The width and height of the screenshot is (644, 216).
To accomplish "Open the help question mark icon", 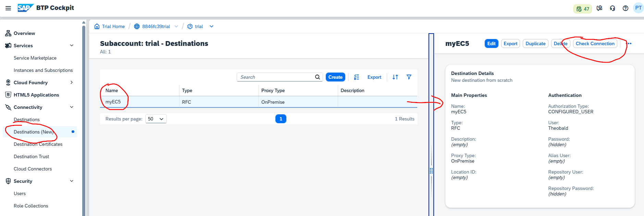I will pyautogui.click(x=626, y=8).
